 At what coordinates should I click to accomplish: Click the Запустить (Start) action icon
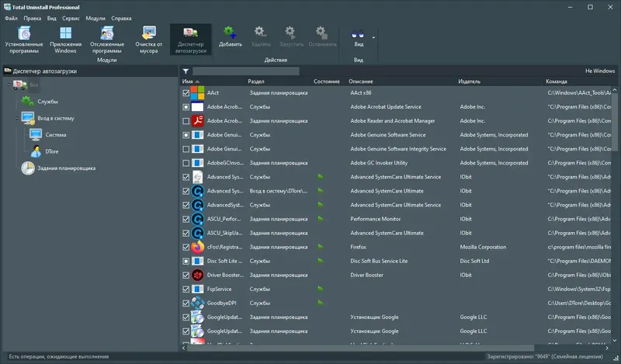pos(291,33)
